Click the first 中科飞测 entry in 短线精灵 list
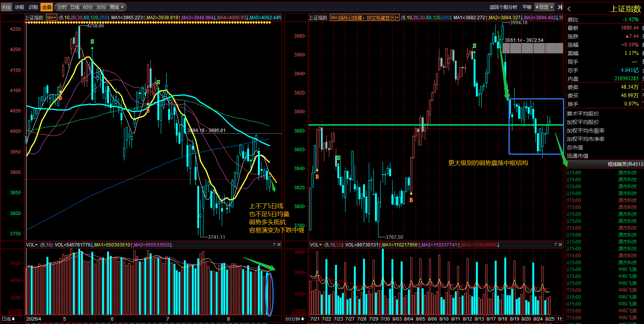Viewport: 644px width, 324px height. [627, 269]
